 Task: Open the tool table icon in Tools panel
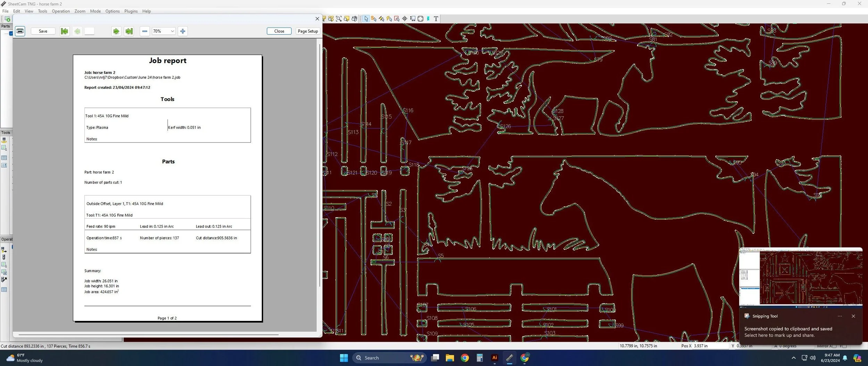[x=4, y=158]
